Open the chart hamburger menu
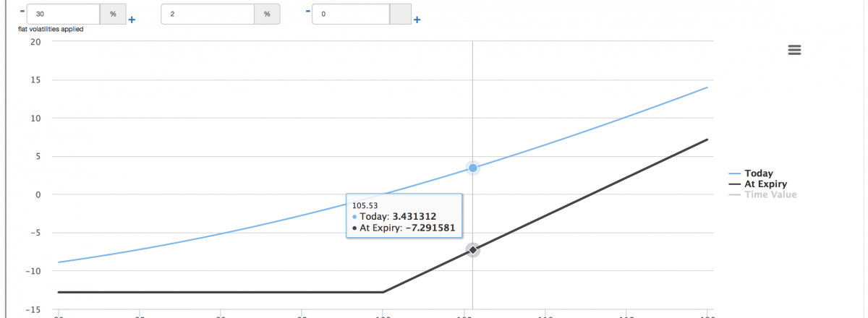This screenshot has width=868, height=318. tap(794, 49)
